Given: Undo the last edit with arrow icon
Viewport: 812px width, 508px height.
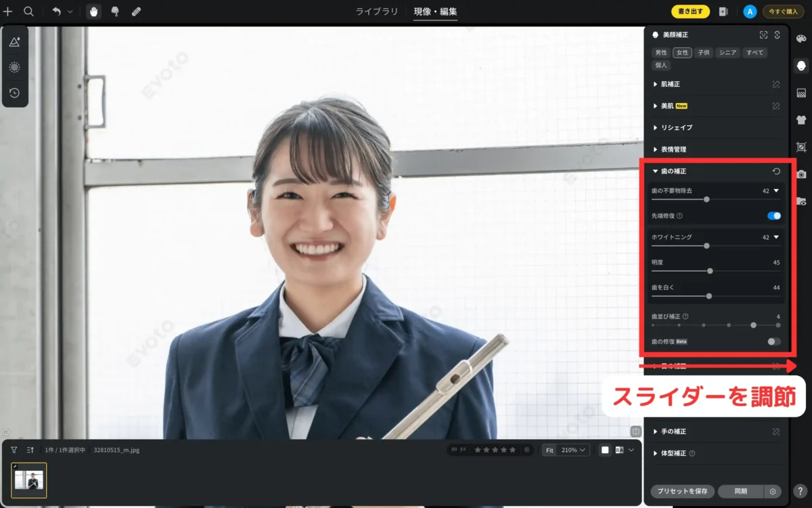Looking at the screenshot, I should 56,12.
